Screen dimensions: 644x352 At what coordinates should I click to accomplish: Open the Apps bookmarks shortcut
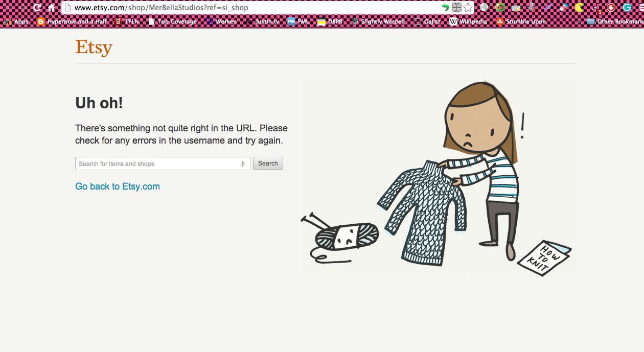tap(16, 21)
